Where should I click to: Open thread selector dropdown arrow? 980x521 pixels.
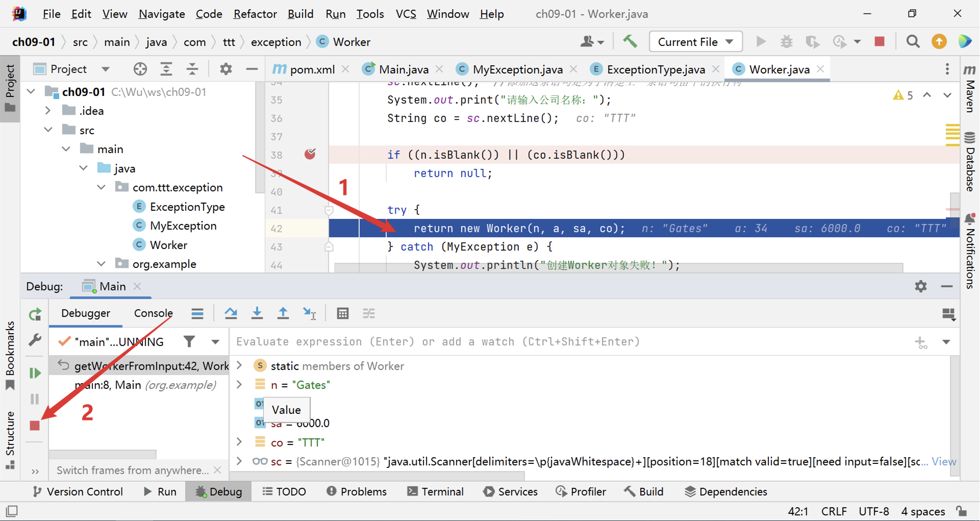(x=215, y=342)
